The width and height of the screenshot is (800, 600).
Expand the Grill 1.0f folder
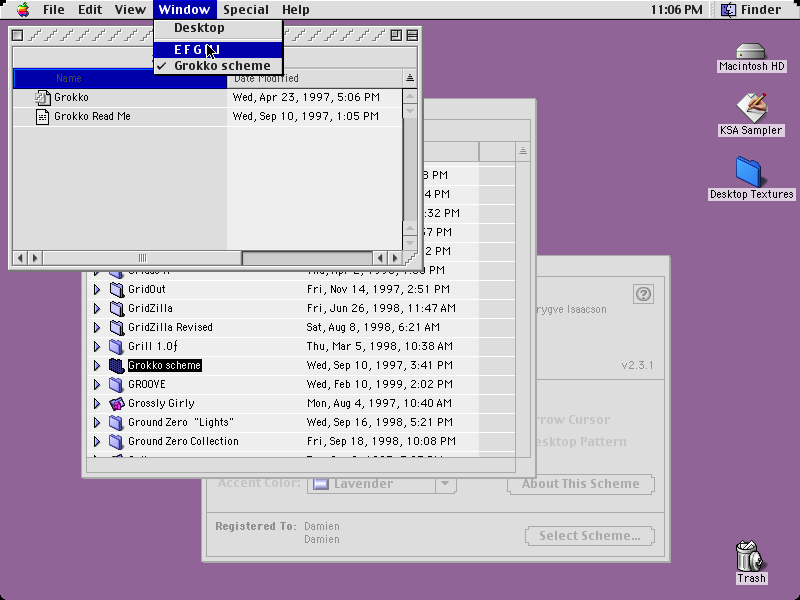point(97,346)
